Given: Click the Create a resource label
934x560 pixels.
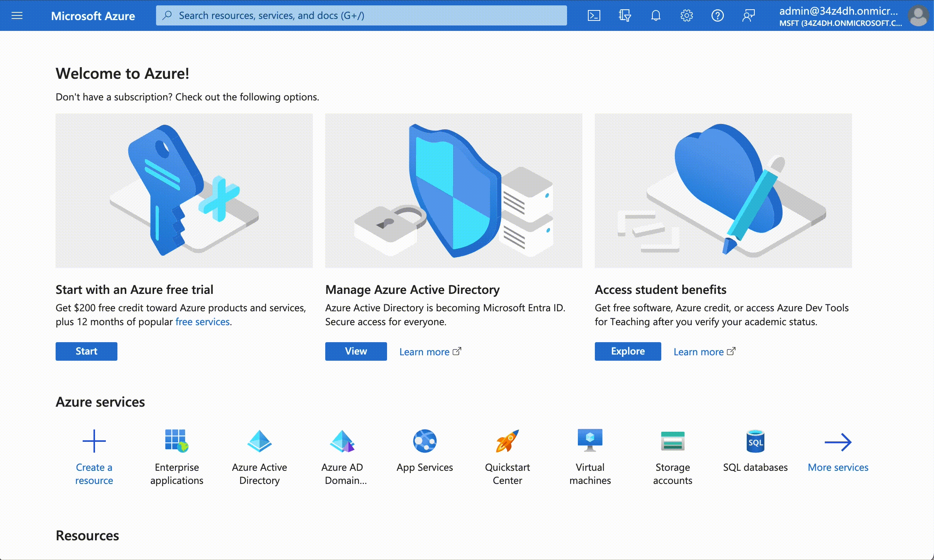Looking at the screenshot, I should point(94,474).
